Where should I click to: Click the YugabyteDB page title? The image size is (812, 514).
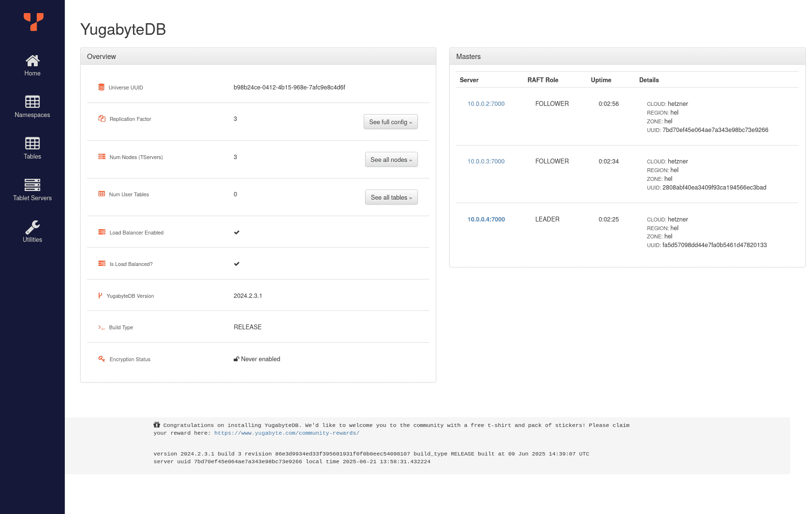click(x=123, y=29)
